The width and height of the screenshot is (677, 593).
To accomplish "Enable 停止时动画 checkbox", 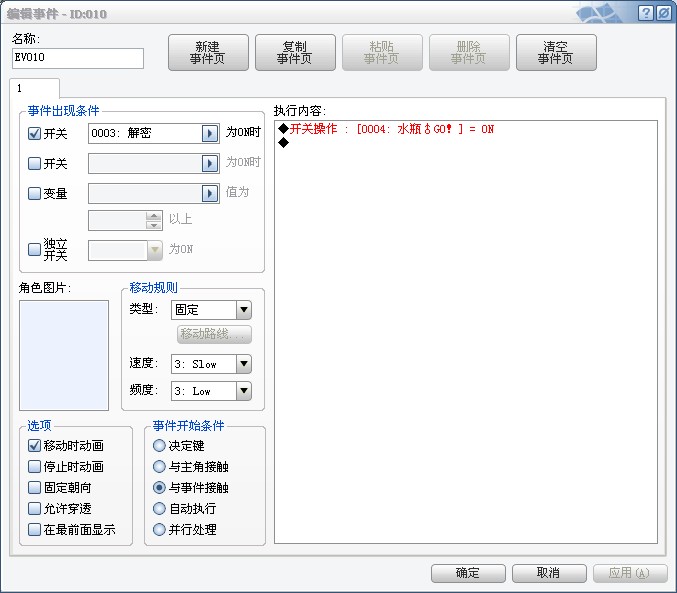I will [34, 466].
